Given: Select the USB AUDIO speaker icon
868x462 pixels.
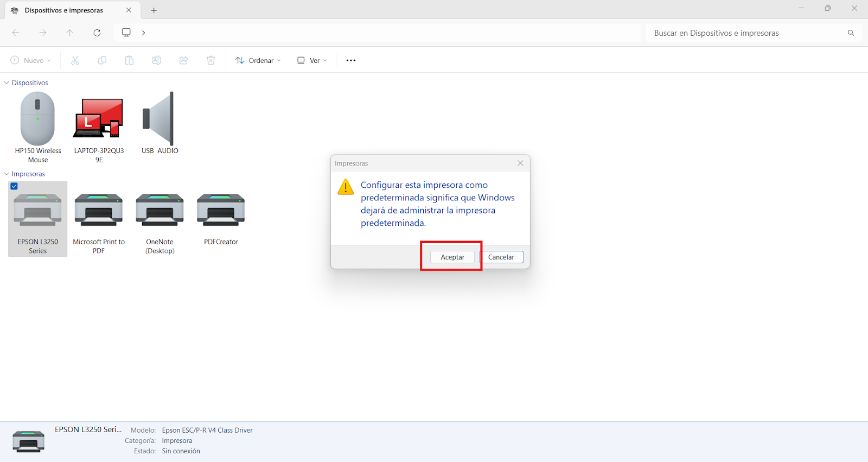Looking at the screenshot, I should [159, 119].
